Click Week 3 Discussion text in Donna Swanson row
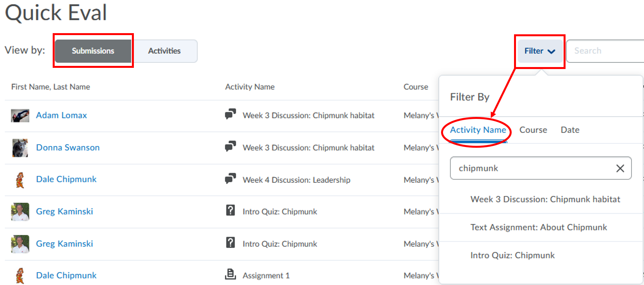The height and width of the screenshot is (285, 644). pos(308,148)
